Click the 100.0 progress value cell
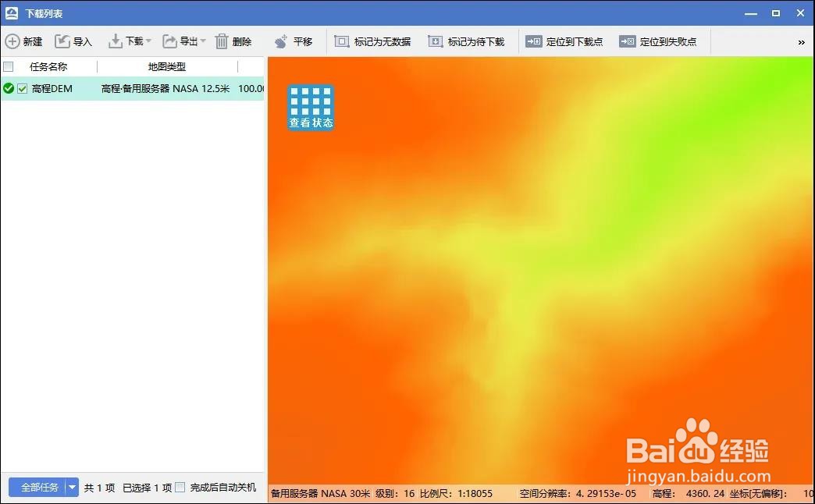The width and height of the screenshot is (815, 504). 251,89
